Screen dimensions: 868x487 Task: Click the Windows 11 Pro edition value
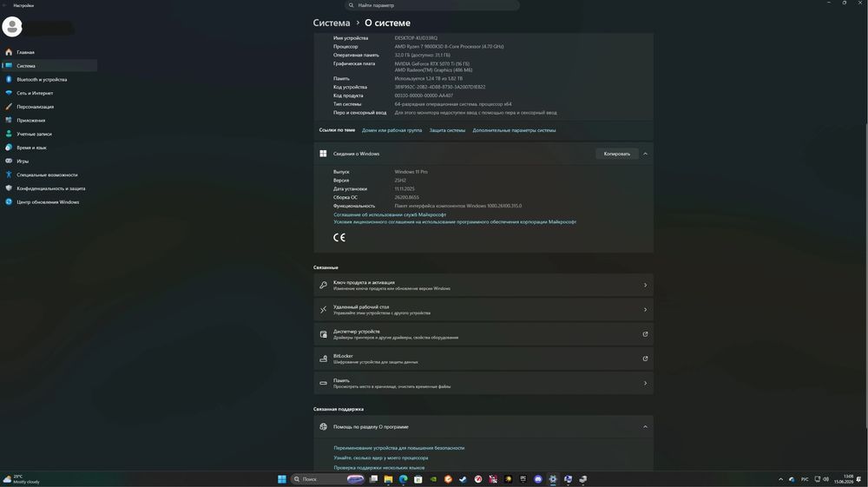point(411,172)
